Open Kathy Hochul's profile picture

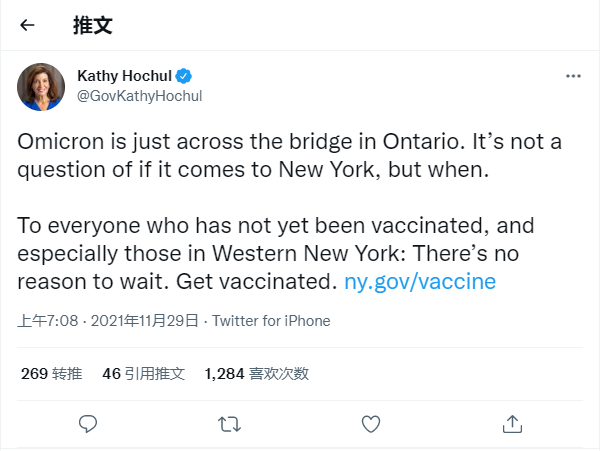click(41, 86)
